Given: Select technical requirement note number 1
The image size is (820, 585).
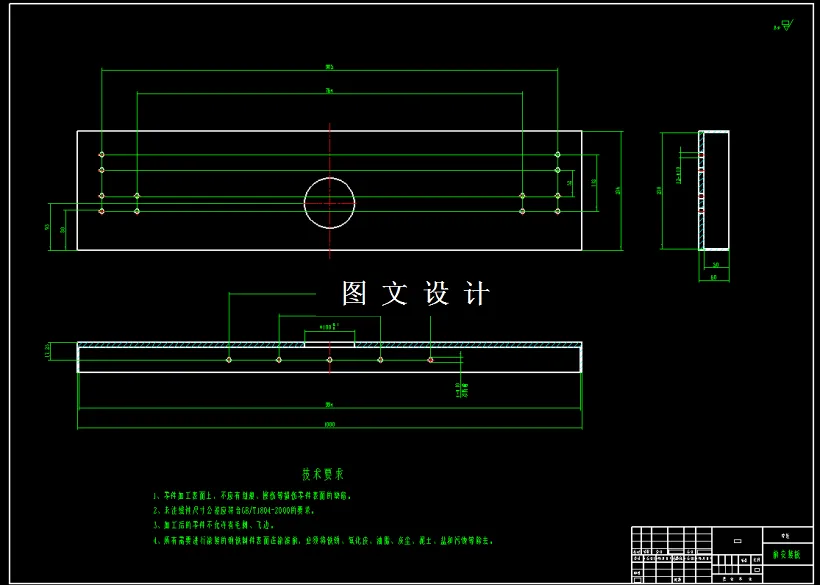Looking at the screenshot, I should point(253,495).
